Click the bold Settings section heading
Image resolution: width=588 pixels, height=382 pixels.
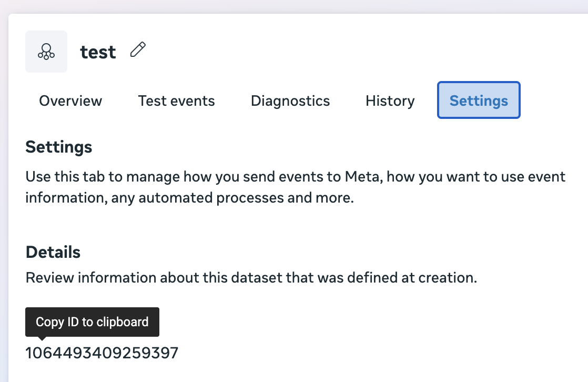click(58, 147)
